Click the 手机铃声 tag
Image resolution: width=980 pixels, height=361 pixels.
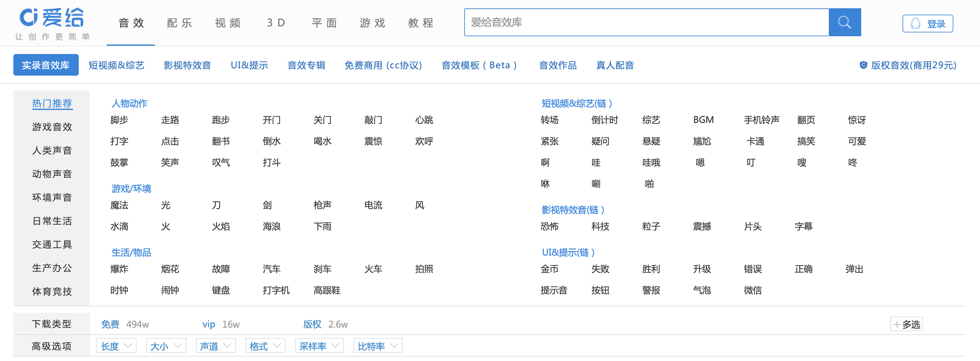(x=762, y=120)
